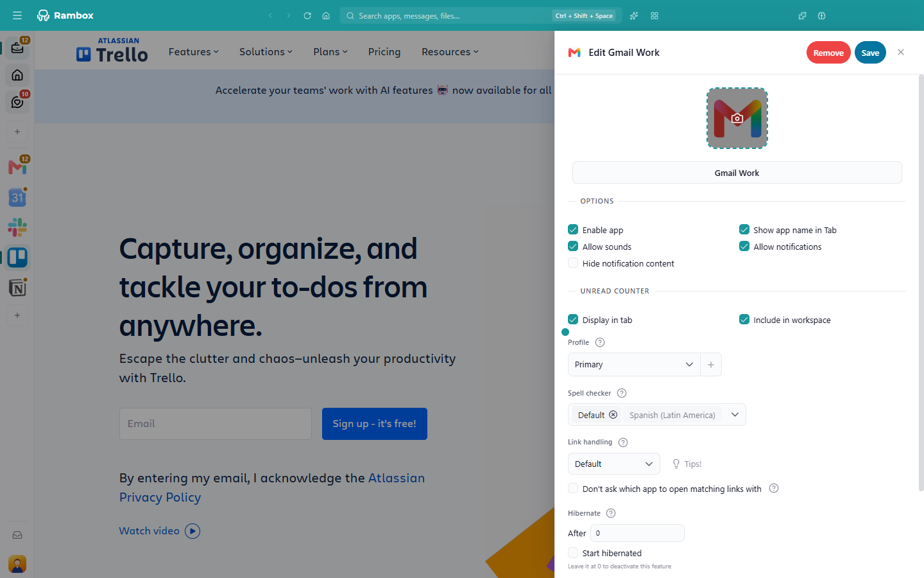
Task: Expand the Primary profile dropdown
Action: tap(634, 365)
